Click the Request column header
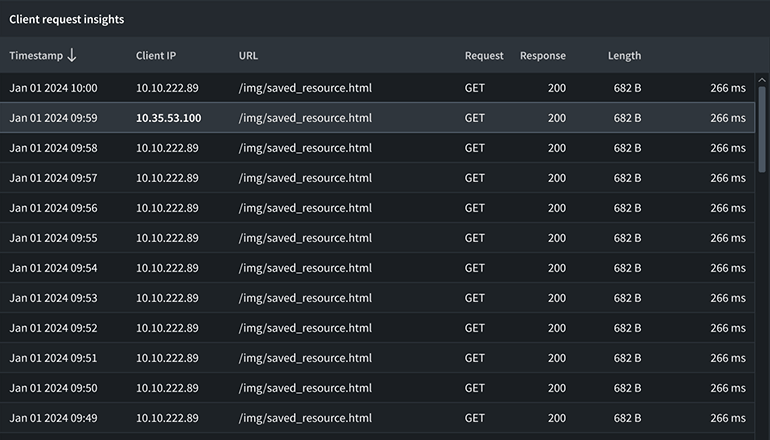The image size is (770, 440). 484,56
